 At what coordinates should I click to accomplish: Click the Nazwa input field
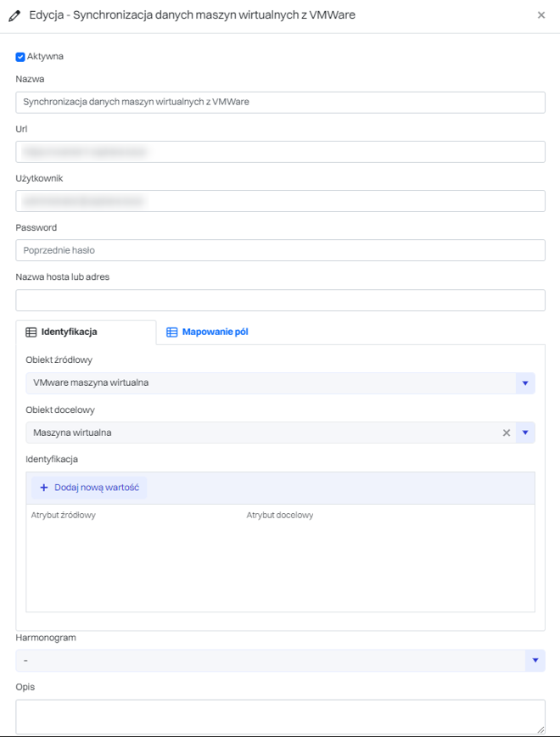click(280, 103)
